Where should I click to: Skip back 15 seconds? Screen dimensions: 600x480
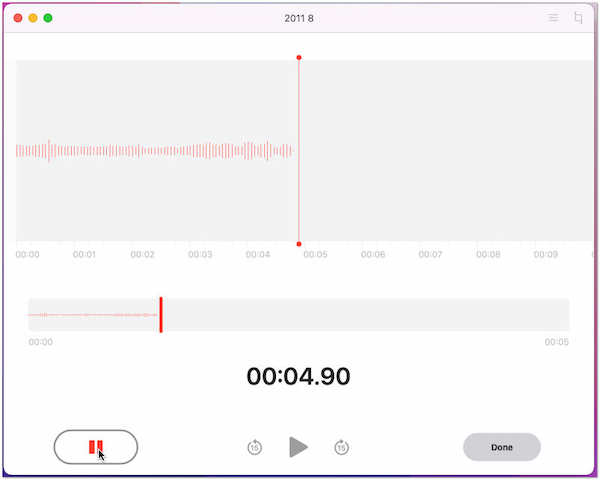[x=255, y=447]
